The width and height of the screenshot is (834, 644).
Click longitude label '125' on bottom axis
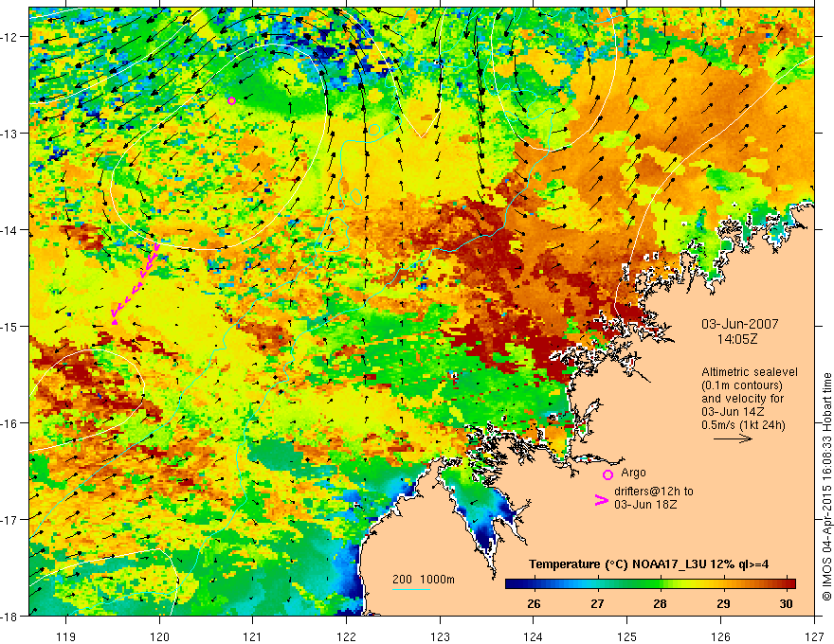627,636
